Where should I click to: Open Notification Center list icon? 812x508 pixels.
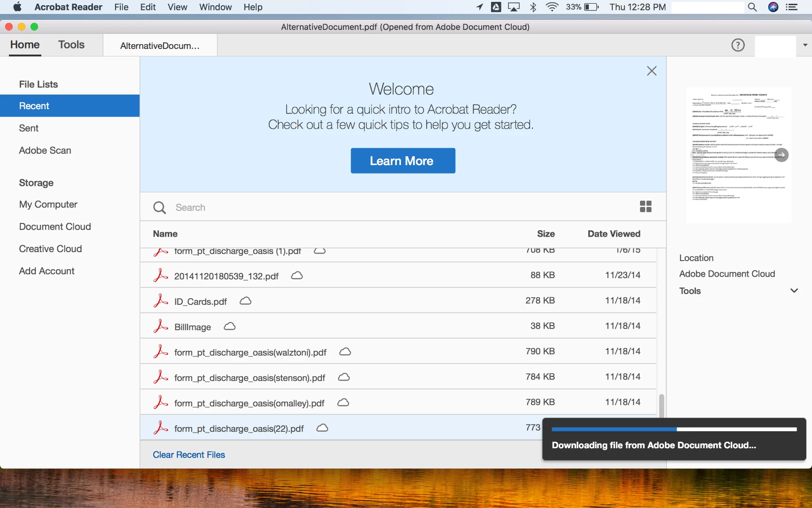(x=792, y=7)
